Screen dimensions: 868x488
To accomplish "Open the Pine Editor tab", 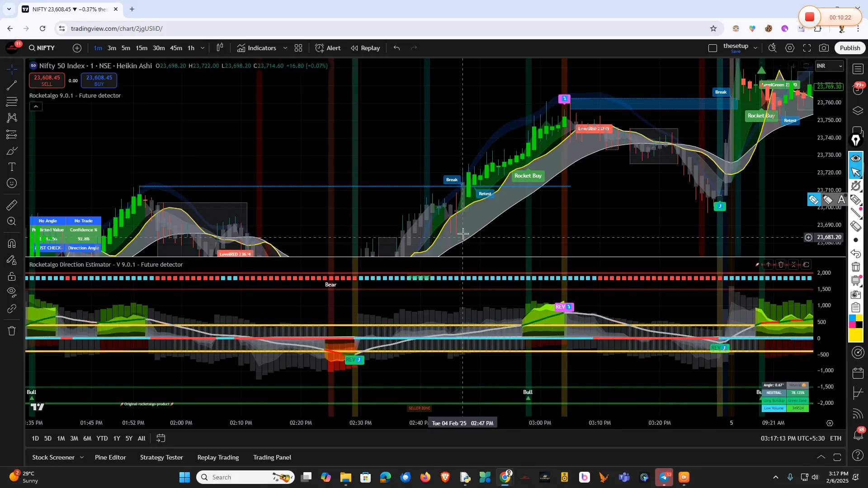I will (x=110, y=457).
